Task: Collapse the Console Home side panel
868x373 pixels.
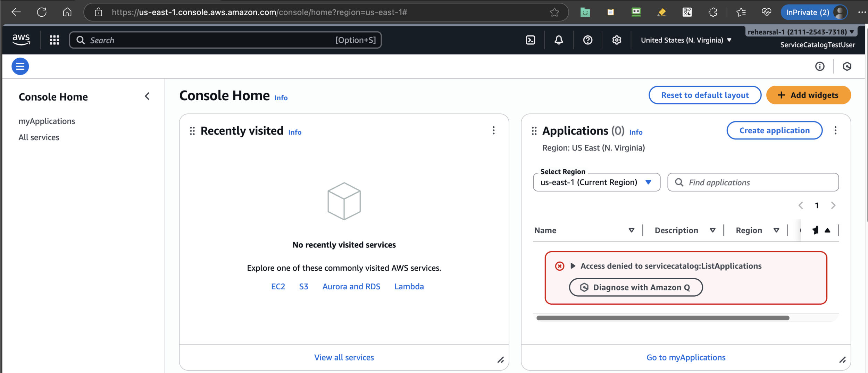Action: 147,96
